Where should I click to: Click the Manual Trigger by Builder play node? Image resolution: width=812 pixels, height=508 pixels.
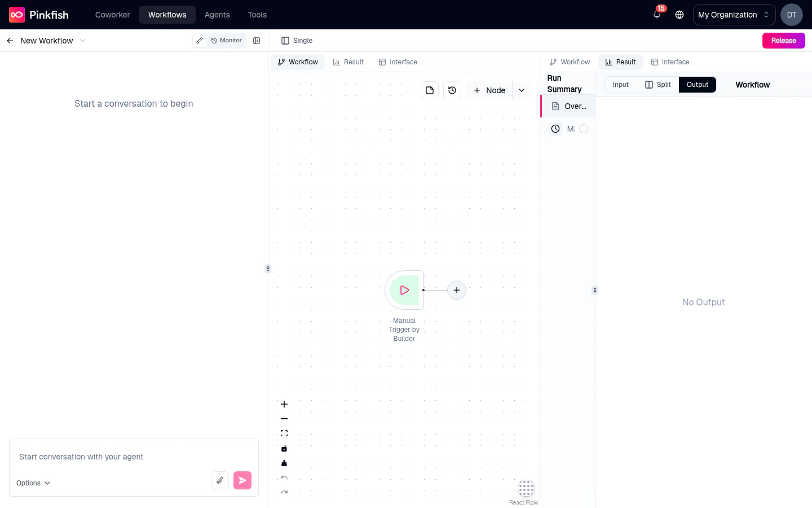pos(404,290)
